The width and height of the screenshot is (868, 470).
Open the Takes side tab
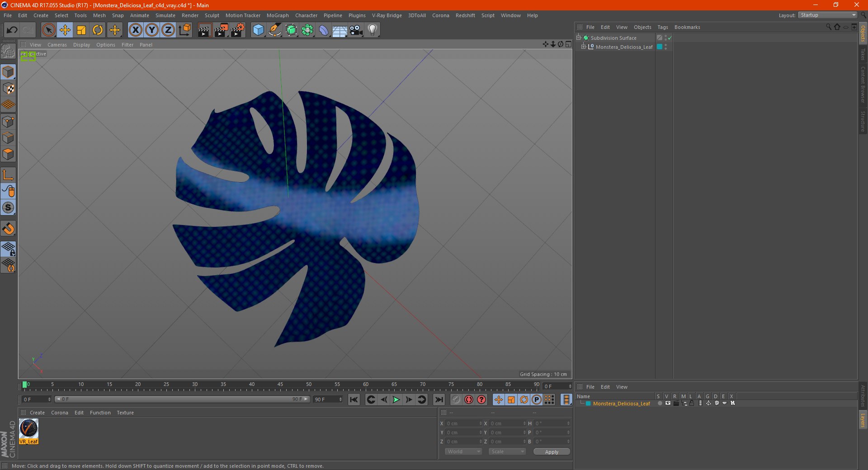click(x=863, y=55)
